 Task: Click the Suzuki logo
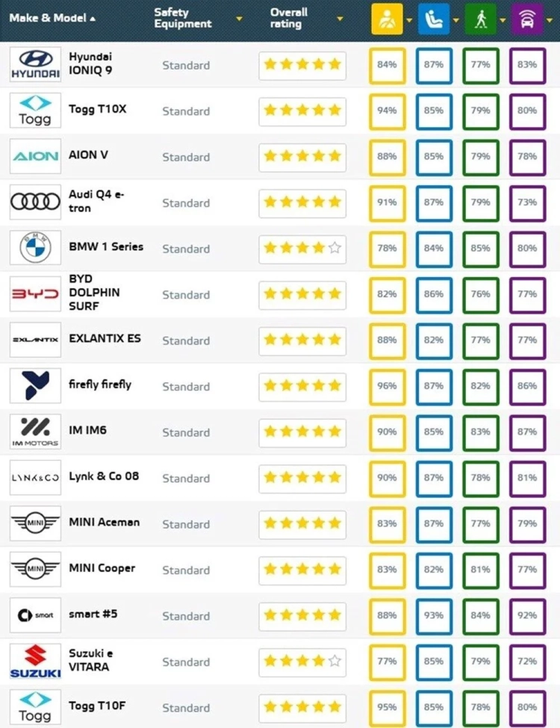[35, 662]
